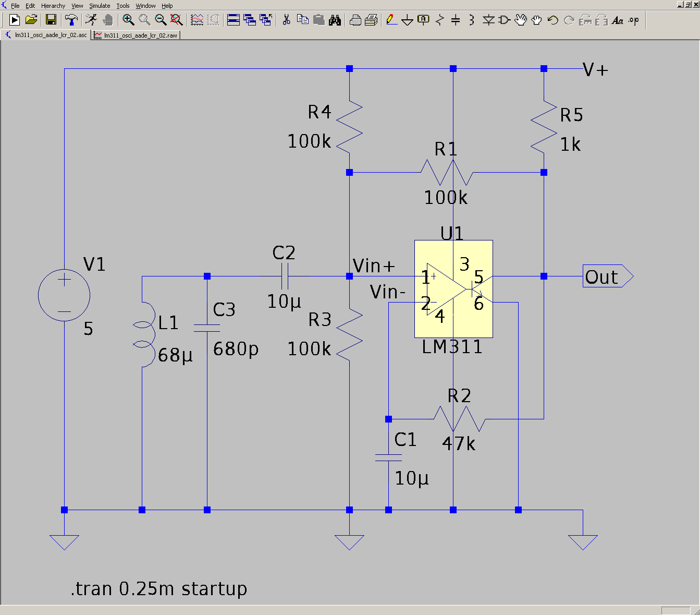
Task: Click the Zoom to Fit crossed magnifier icon
Action: click(177, 20)
